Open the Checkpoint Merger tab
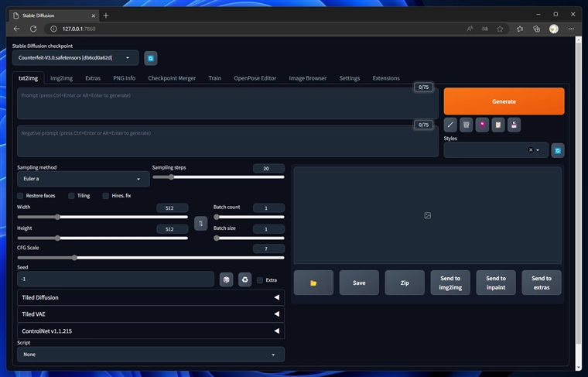The image size is (588, 377). point(172,78)
